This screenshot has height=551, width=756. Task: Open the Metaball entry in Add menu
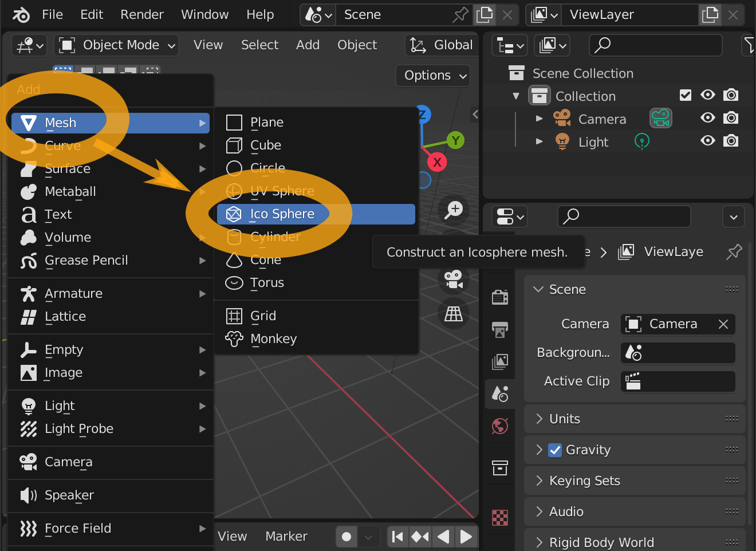111,192
